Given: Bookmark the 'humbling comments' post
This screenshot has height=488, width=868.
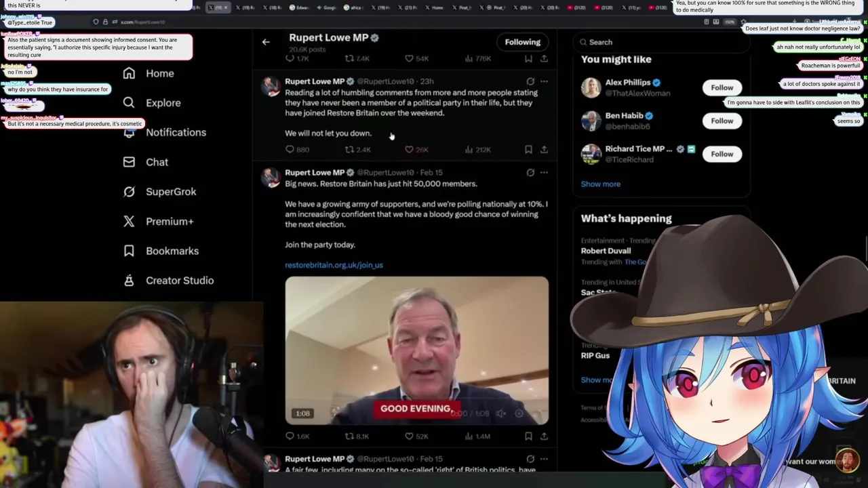Looking at the screenshot, I should click(x=528, y=149).
